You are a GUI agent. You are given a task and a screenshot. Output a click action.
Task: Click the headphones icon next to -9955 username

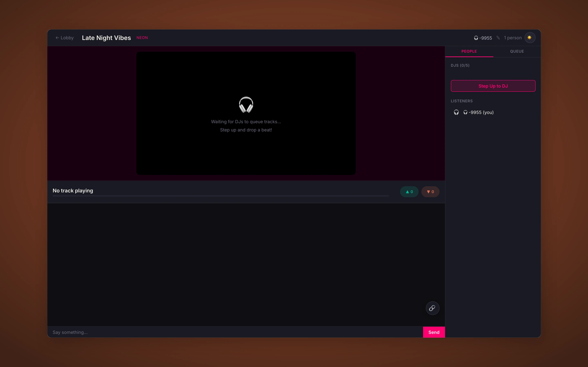point(476,38)
